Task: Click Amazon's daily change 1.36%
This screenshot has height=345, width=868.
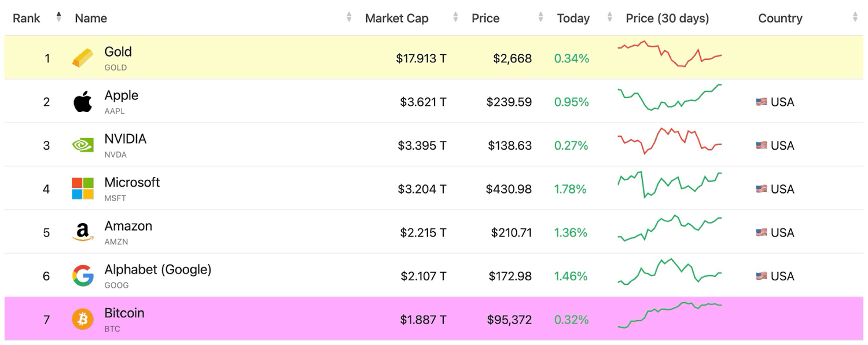Action: coord(571,233)
